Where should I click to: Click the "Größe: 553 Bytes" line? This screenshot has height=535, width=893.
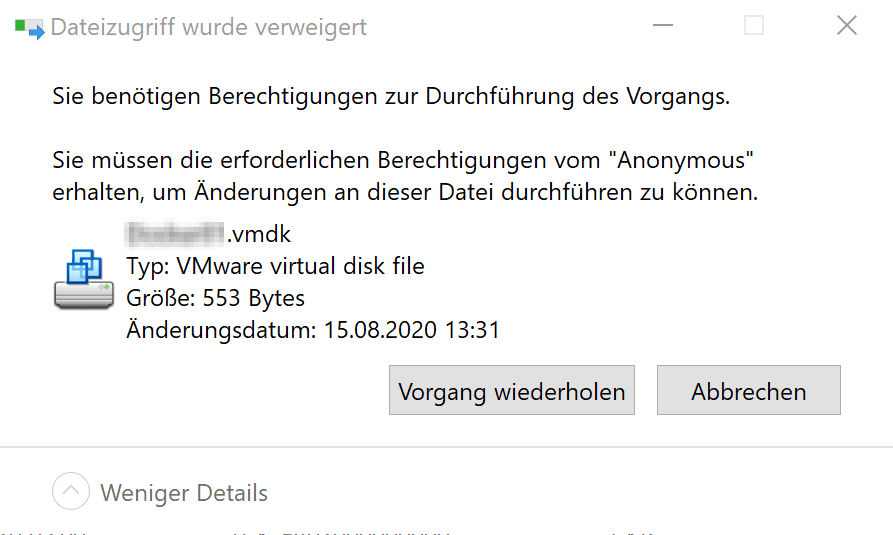point(215,298)
